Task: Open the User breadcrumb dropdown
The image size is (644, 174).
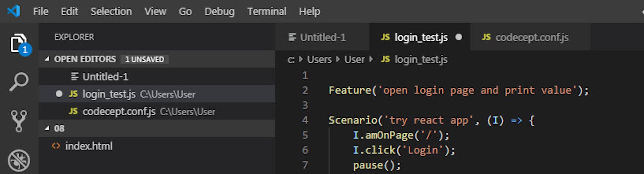Action: click(354, 59)
